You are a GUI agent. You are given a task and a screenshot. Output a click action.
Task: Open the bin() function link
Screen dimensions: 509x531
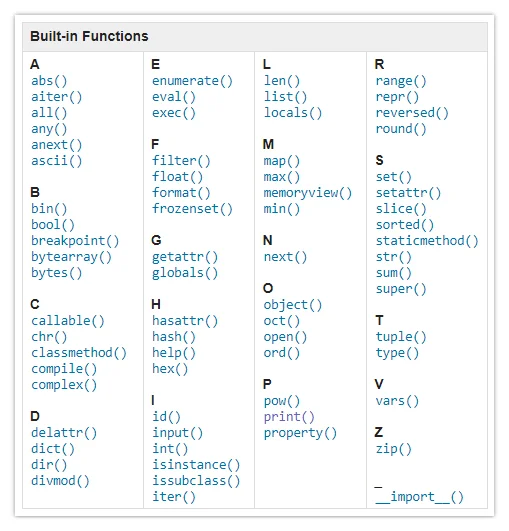(49, 209)
